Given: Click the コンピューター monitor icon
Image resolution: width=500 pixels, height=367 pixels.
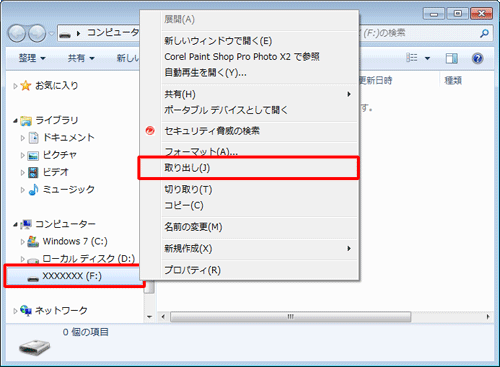Looking at the screenshot, I should [26, 224].
